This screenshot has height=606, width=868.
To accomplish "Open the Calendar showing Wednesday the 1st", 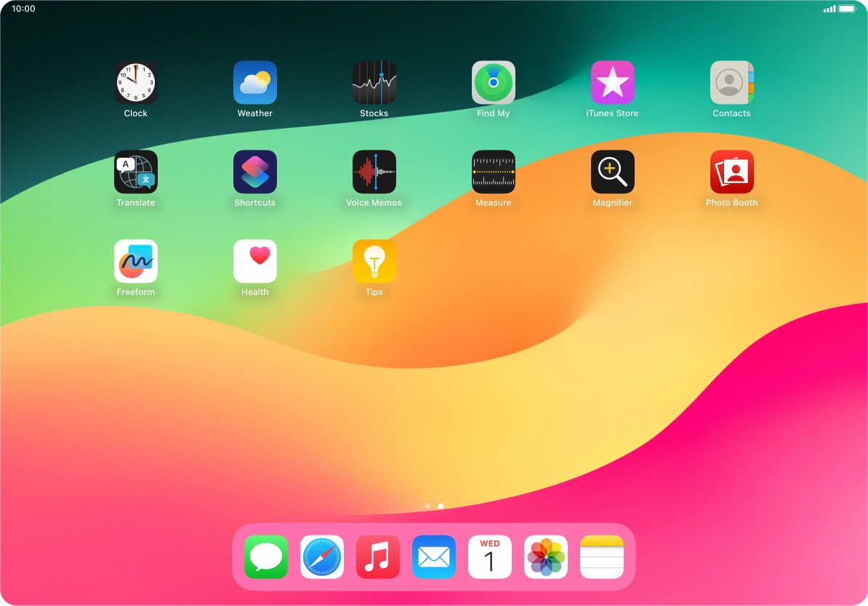I will (x=489, y=557).
